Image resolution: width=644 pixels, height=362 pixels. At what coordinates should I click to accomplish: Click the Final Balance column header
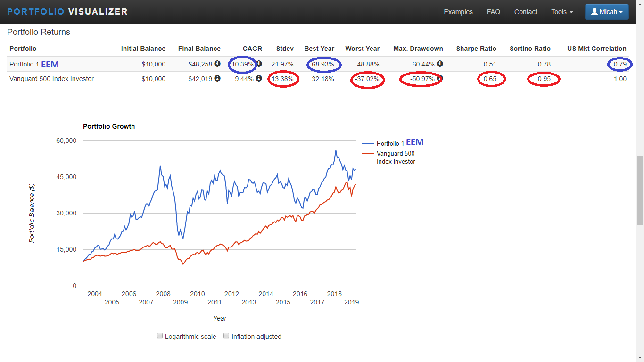click(199, 49)
